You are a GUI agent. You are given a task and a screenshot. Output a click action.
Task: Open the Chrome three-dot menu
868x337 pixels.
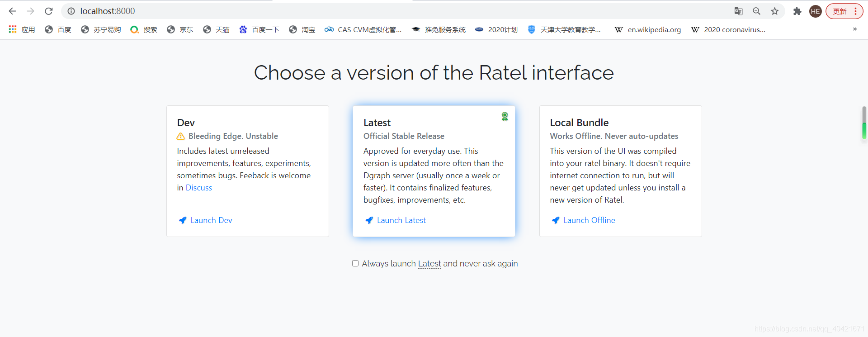click(855, 11)
